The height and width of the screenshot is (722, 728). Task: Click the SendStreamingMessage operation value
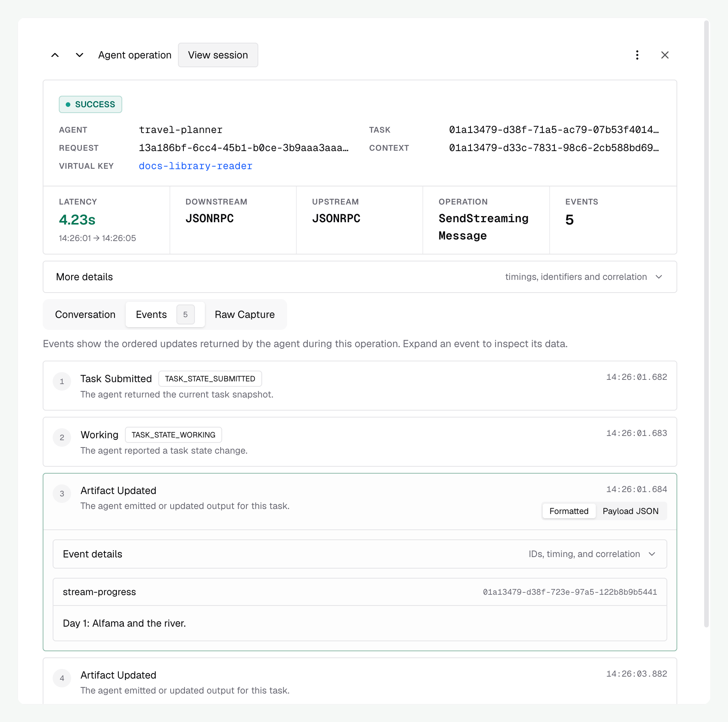484,227
